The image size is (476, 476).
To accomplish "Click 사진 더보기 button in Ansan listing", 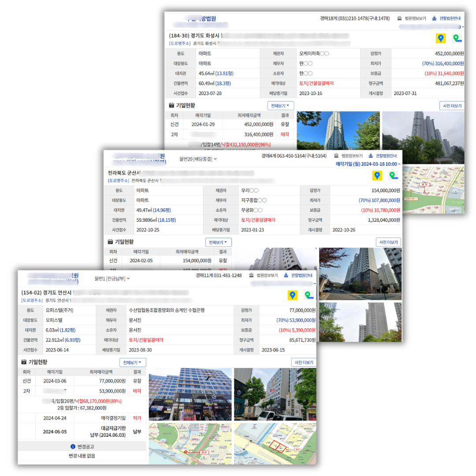I will (x=303, y=362).
